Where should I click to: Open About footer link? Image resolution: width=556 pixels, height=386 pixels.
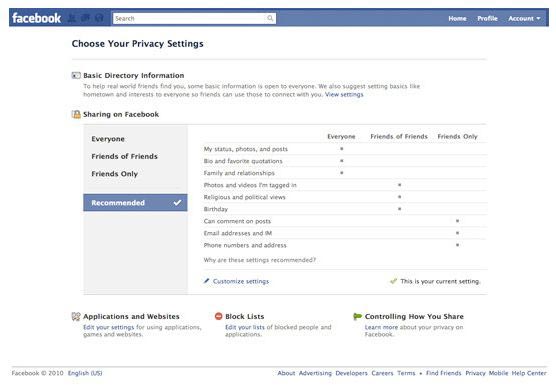(286, 373)
